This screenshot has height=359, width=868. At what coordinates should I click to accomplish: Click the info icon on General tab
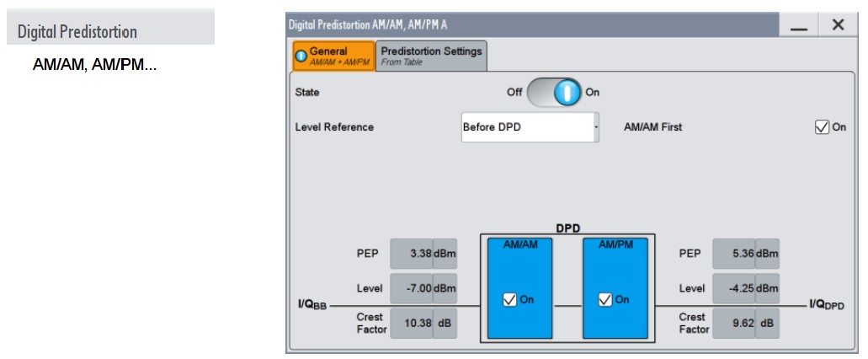tap(301, 56)
